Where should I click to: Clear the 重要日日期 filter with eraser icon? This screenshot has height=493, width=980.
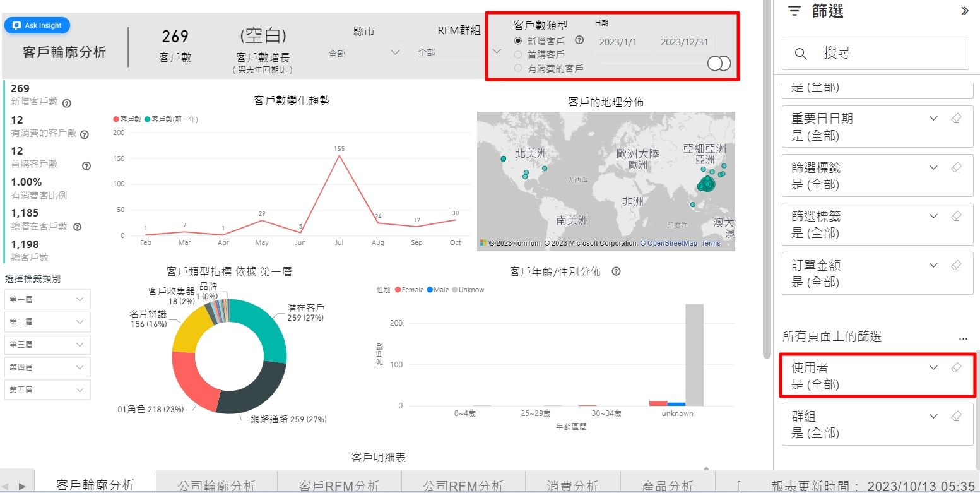pyautogui.click(x=955, y=118)
